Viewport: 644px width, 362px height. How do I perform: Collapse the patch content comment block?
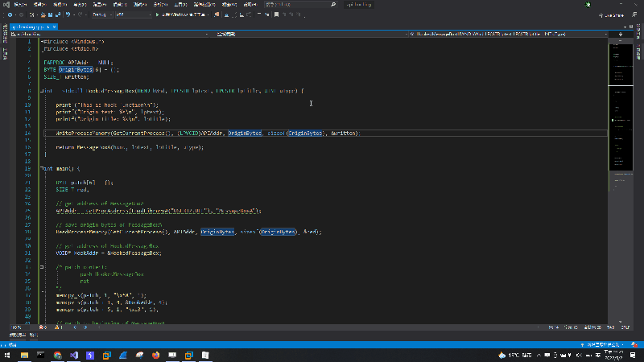pos(43,267)
